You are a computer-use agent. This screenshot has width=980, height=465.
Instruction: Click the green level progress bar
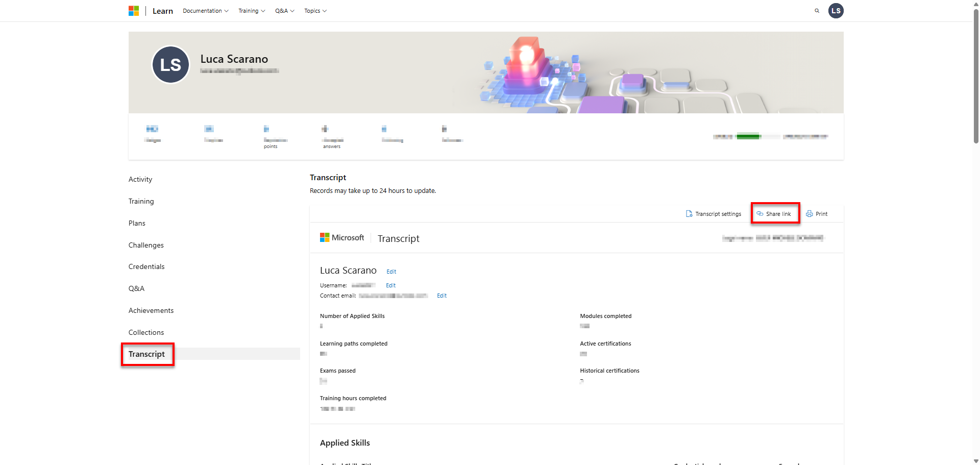(x=748, y=136)
